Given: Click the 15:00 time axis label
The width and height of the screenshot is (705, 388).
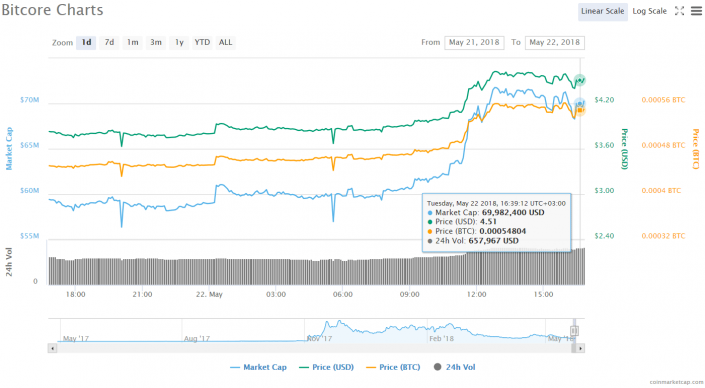Looking at the screenshot, I should click(544, 294).
